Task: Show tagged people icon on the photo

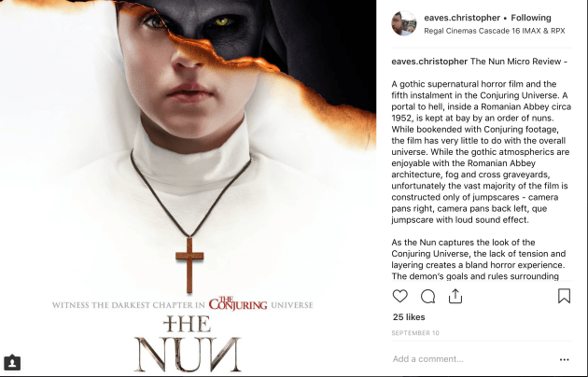Action: coord(12,363)
